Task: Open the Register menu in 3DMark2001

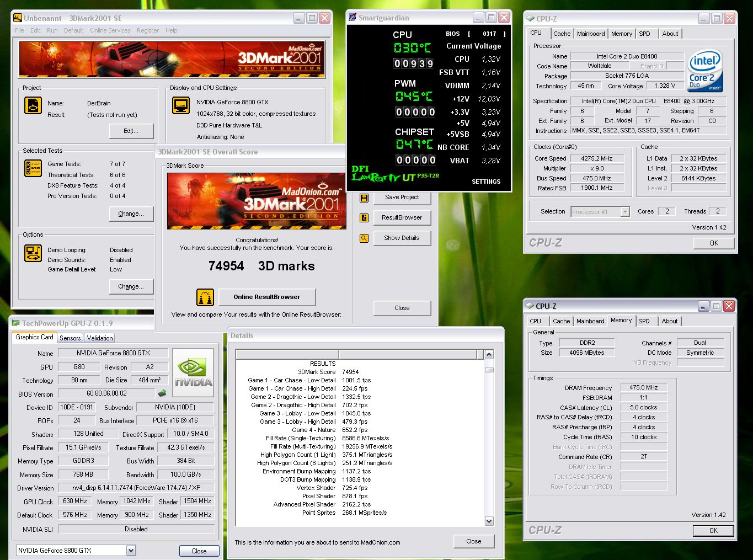Action: (x=147, y=30)
